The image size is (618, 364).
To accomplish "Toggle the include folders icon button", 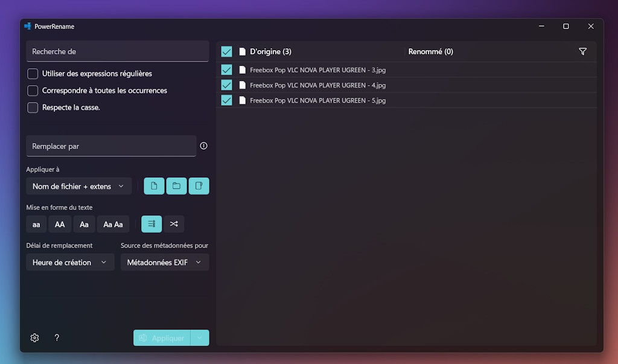I will point(176,186).
